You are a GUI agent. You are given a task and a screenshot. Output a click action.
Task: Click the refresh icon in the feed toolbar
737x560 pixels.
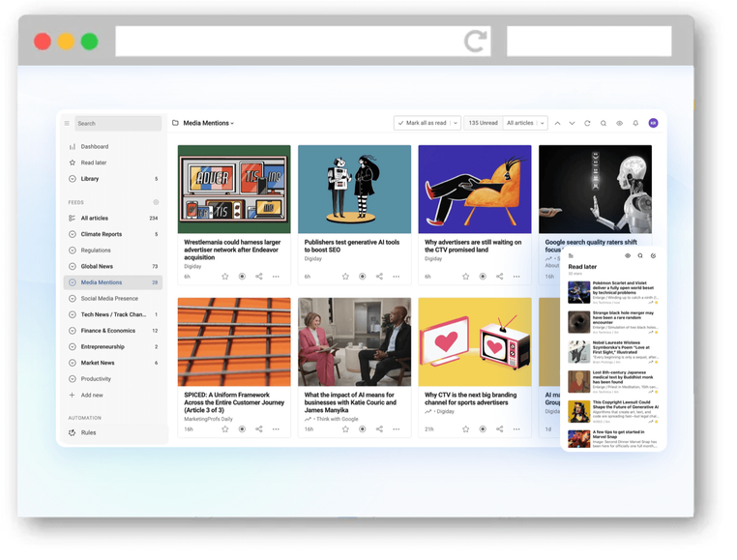(x=587, y=124)
